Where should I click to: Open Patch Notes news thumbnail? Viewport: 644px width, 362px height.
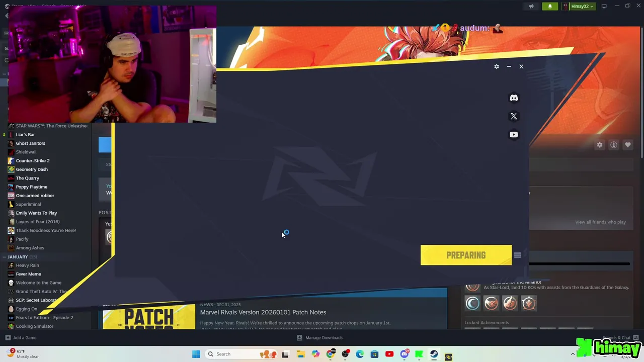149,317
